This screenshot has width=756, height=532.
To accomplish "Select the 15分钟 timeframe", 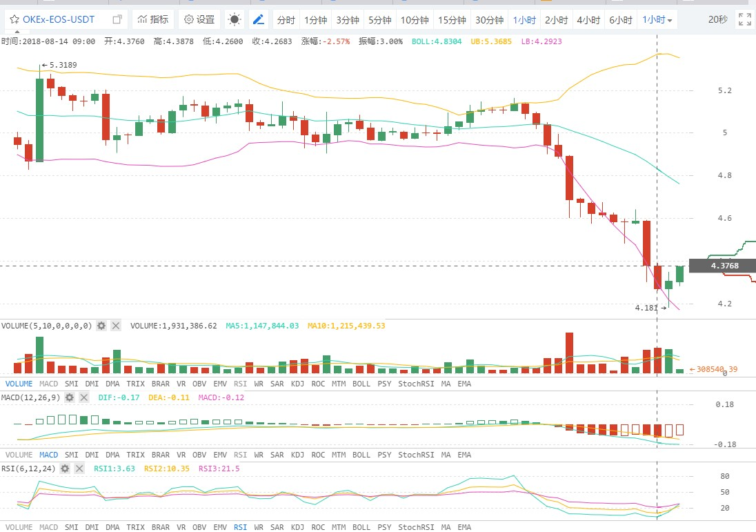I will click(452, 20).
